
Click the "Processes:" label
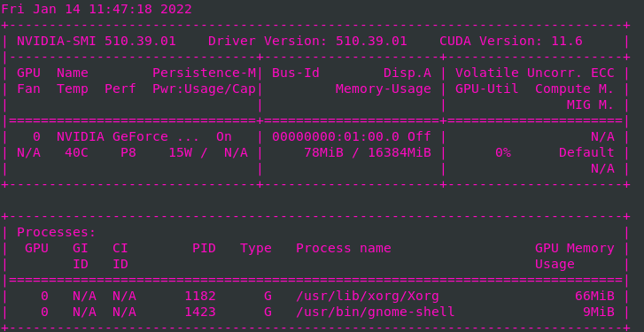pyautogui.click(x=57, y=232)
